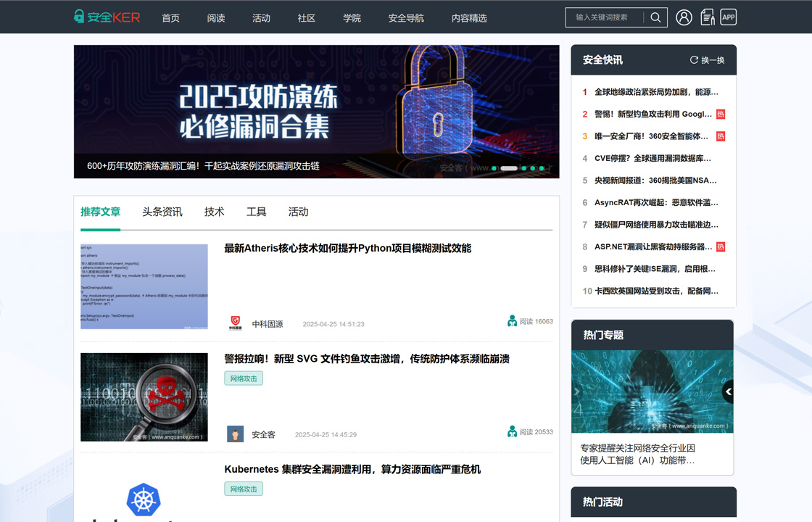Open news item 疑似僵尸网络使用暴力攻击瞄准边

(x=656, y=225)
